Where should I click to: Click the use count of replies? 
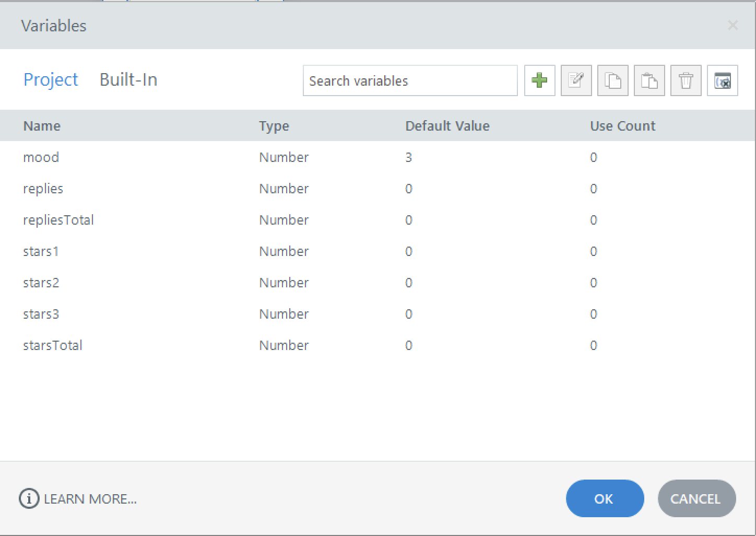click(594, 189)
